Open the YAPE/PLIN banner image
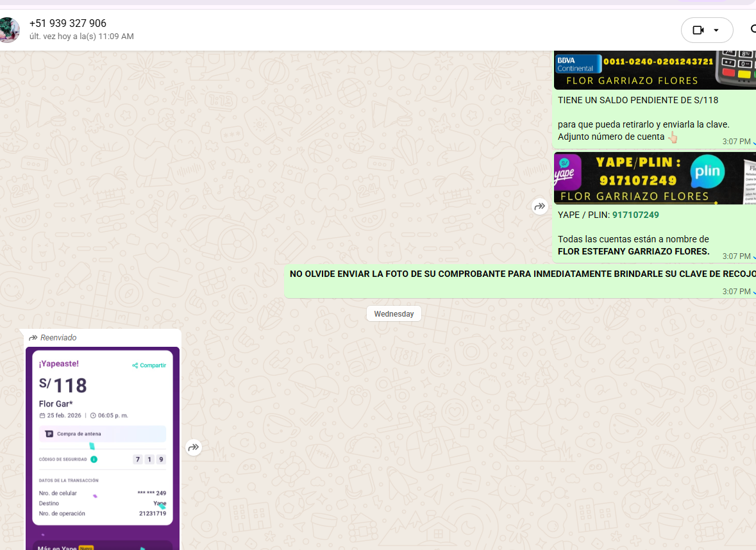 654,178
